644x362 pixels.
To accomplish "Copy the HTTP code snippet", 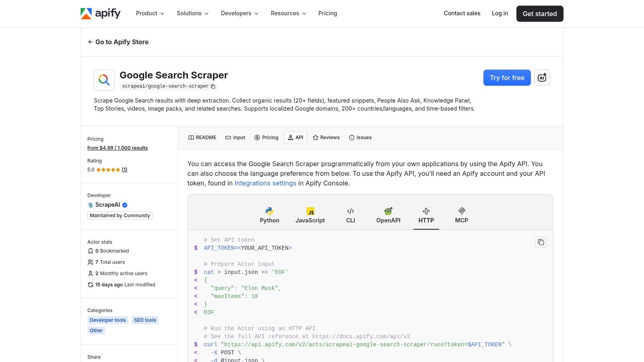I will click(541, 242).
